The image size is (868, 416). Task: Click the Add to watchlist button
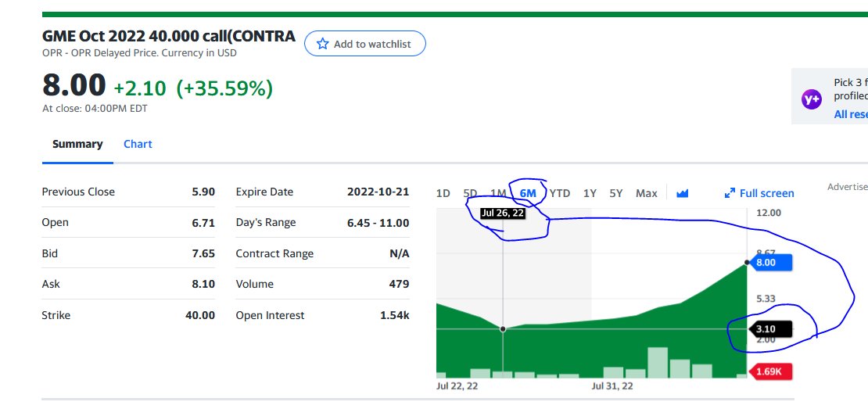coord(365,44)
